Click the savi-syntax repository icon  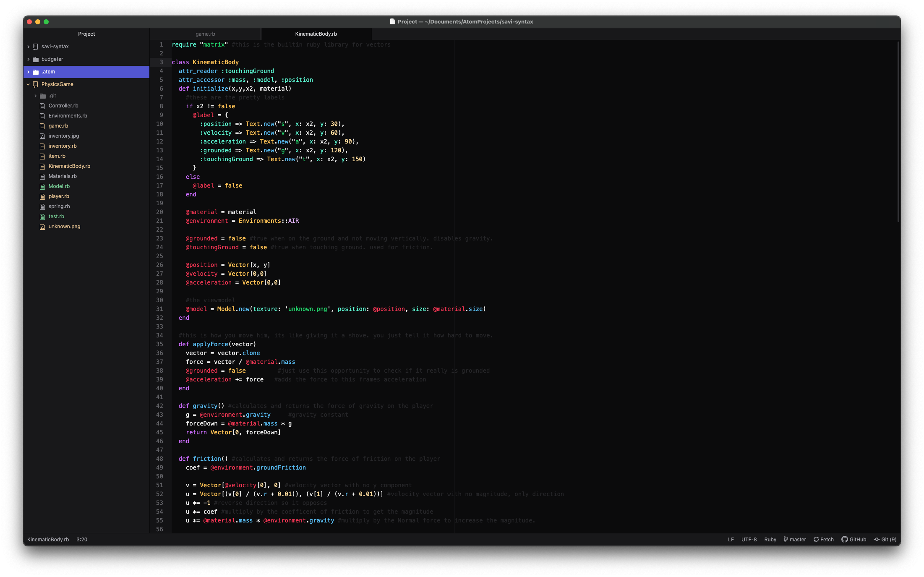pyautogui.click(x=36, y=47)
